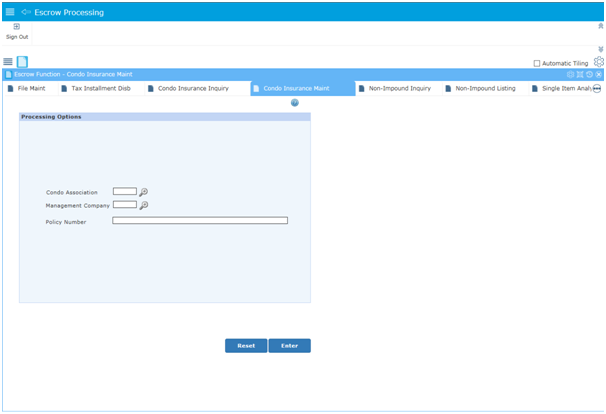Click the document icon in Escrow Function title bar

click(9, 74)
